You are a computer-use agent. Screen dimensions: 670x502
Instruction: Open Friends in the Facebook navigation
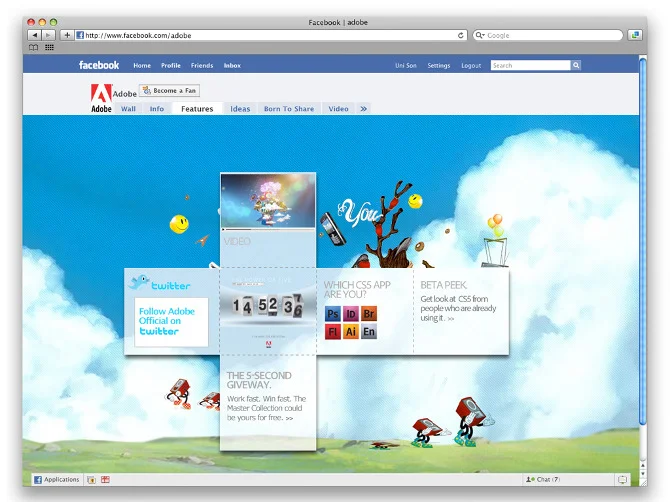click(202, 66)
